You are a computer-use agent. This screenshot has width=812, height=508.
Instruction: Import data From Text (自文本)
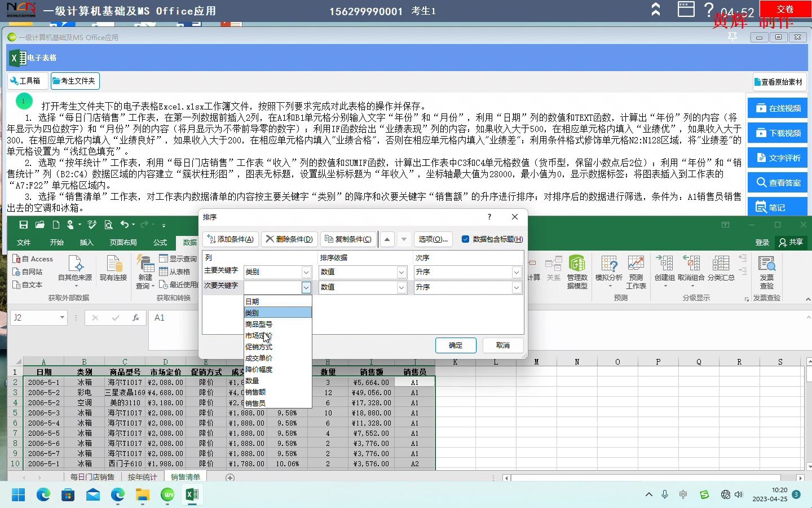pos(28,284)
